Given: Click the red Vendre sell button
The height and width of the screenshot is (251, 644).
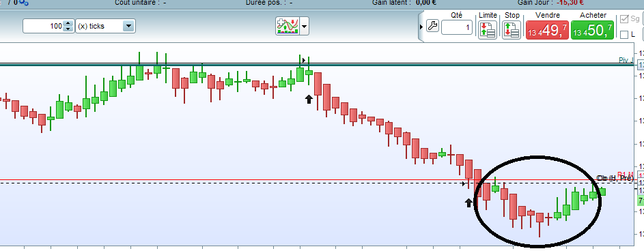Looking at the screenshot, I should pos(547,30).
